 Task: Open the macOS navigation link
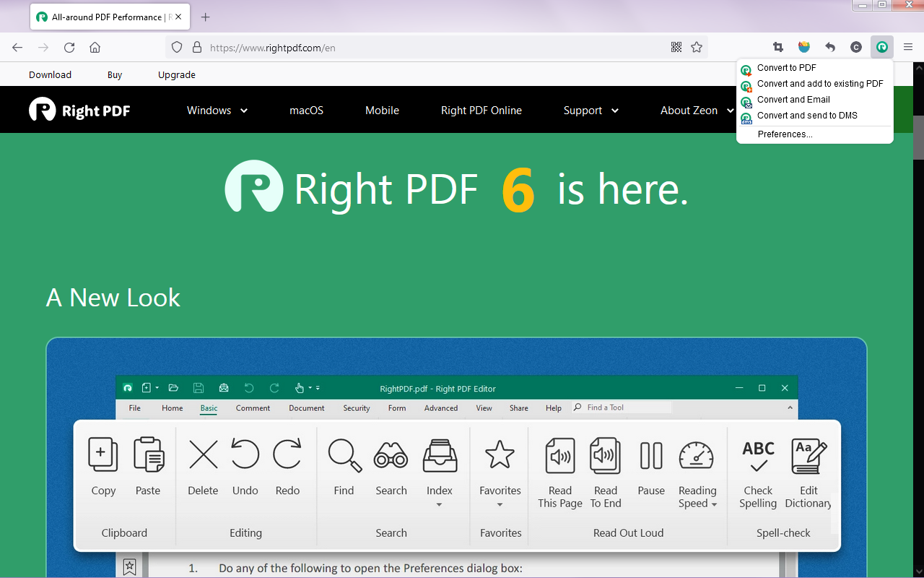[x=307, y=111]
